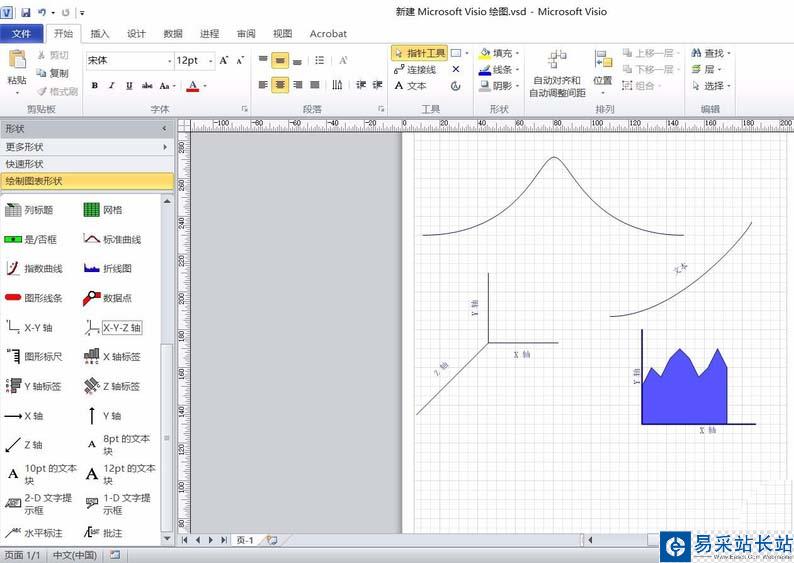The width and height of the screenshot is (794, 563).
Task: Toggle Underline formatting
Action: pyautogui.click(x=129, y=86)
